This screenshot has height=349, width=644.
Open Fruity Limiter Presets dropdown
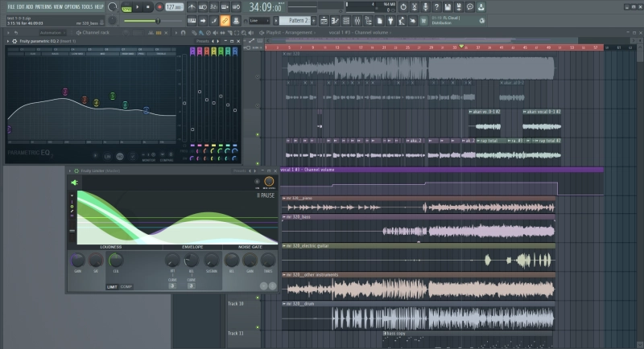[x=240, y=170]
